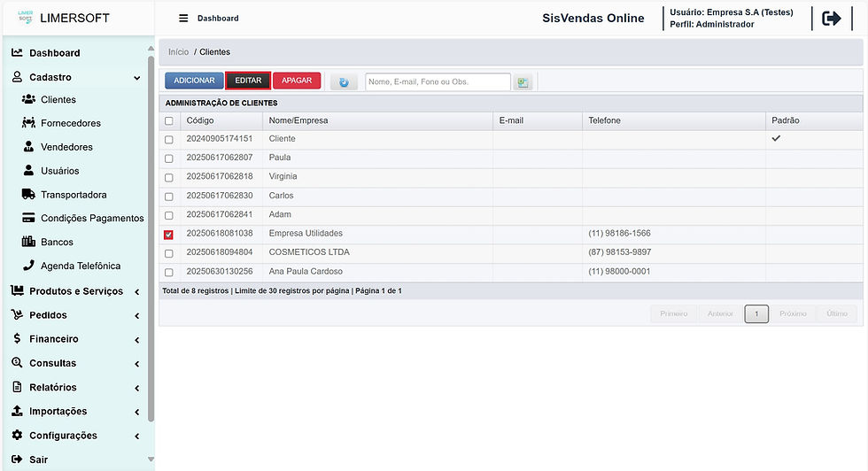Open Transportadora in the sidebar
This screenshot has width=868, height=471.
(x=73, y=194)
